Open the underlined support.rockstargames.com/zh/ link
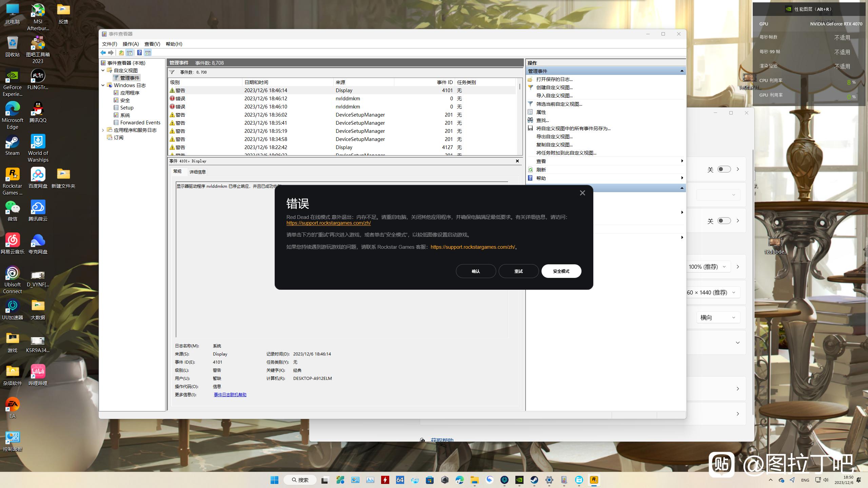 [x=329, y=223]
